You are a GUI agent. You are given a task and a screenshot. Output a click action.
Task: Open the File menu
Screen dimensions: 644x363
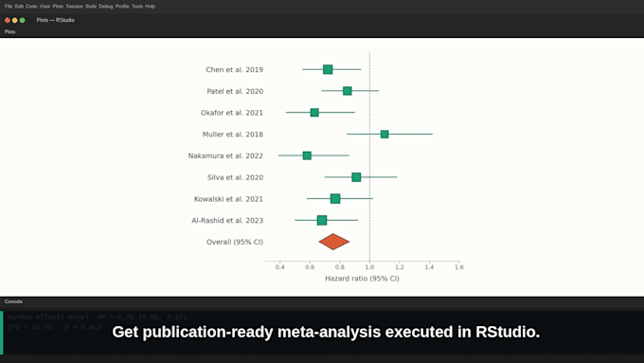click(9, 7)
